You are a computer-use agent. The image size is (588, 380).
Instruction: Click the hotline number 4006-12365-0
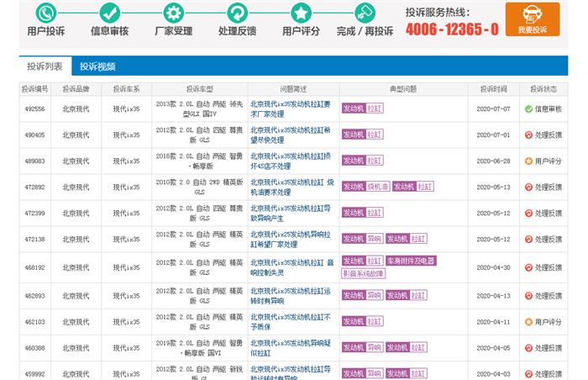452,29
